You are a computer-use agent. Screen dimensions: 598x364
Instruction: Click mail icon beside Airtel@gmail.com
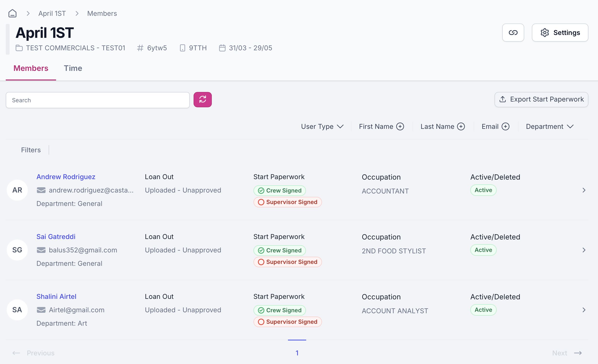41,310
